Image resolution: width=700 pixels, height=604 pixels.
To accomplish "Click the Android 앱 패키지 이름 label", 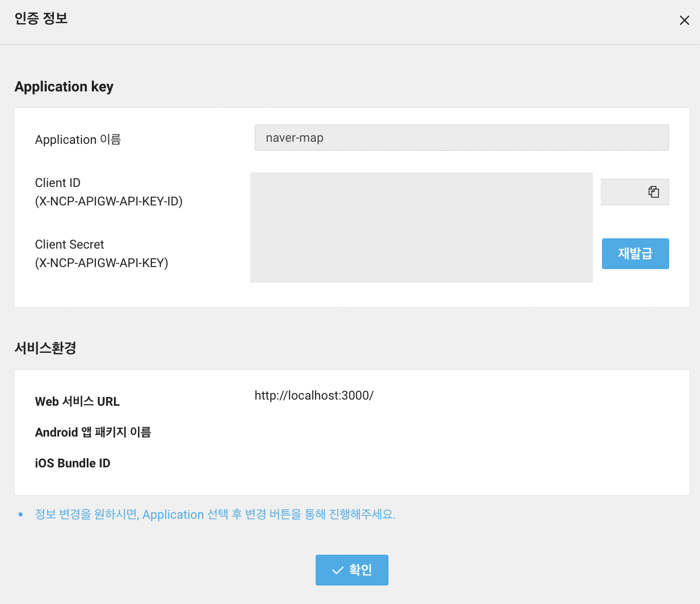I will click(93, 432).
